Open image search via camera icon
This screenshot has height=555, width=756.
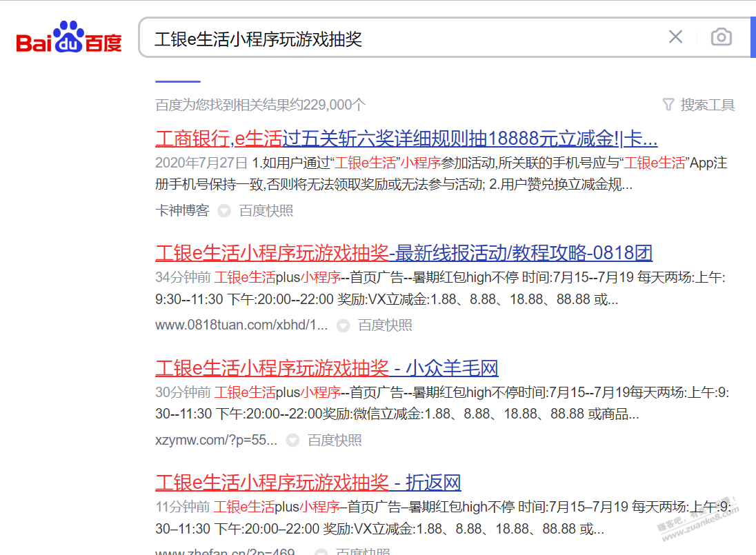coord(722,37)
